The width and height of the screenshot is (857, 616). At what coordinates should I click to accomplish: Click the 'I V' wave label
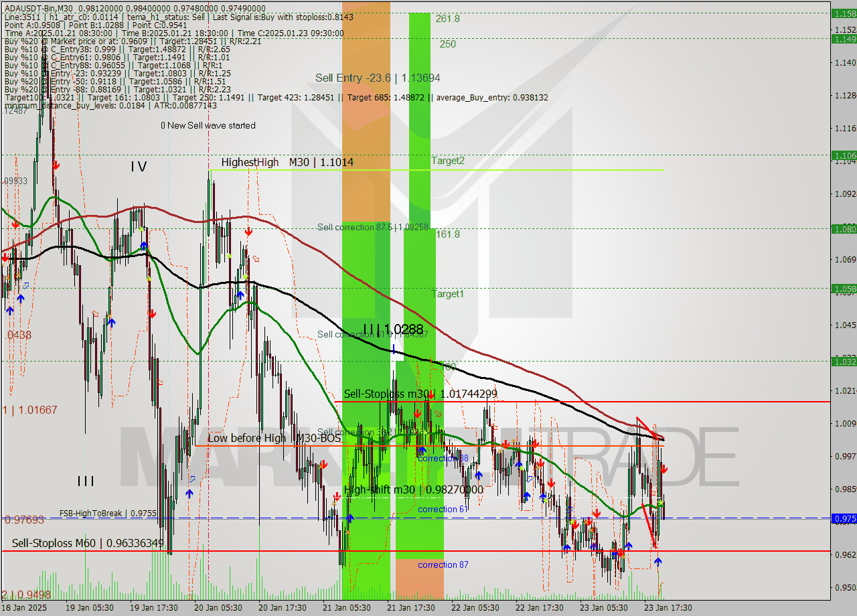pos(139,166)
